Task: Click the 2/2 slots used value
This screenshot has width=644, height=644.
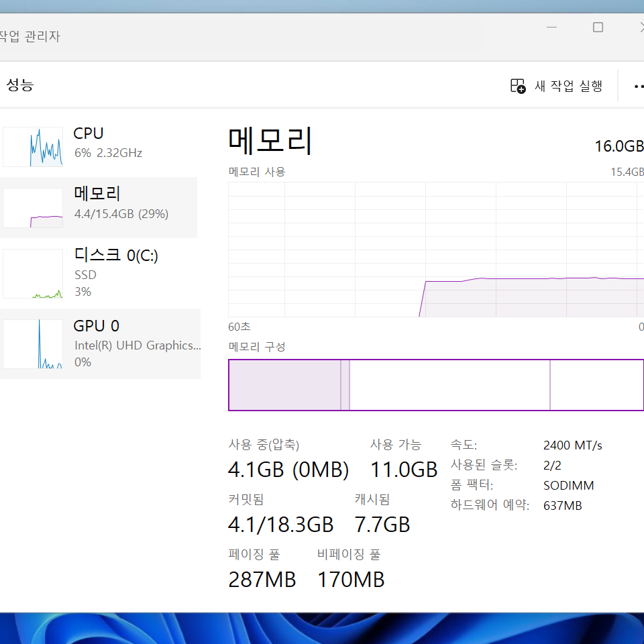Action: [x=552, y=466]
